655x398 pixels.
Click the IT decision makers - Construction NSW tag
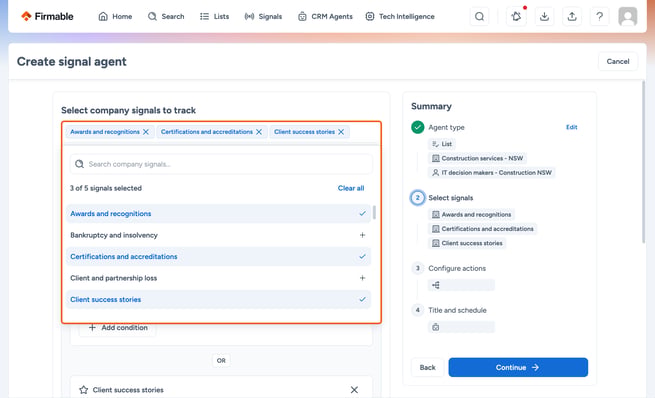pos(492,172)
